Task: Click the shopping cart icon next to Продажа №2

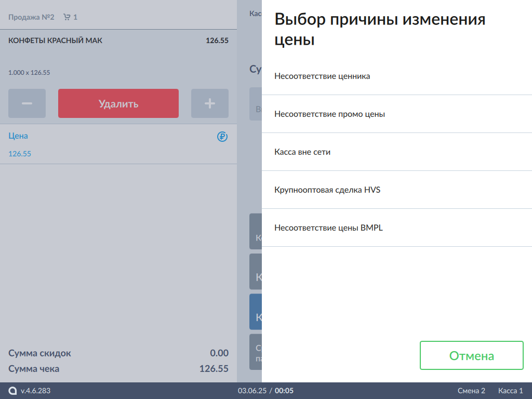Action: pyautogui.click(x=66, y=17)
